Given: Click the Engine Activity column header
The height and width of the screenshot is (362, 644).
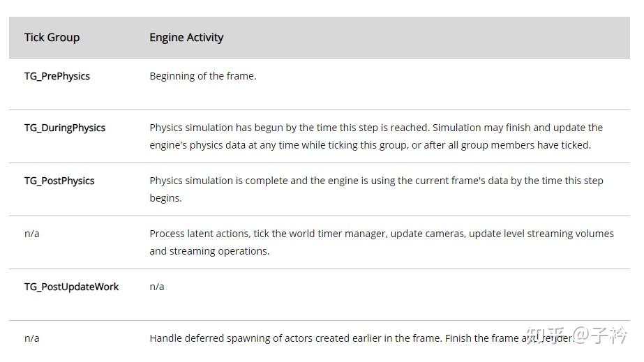Looking at the screenshot, I should [x=186, y=38].
